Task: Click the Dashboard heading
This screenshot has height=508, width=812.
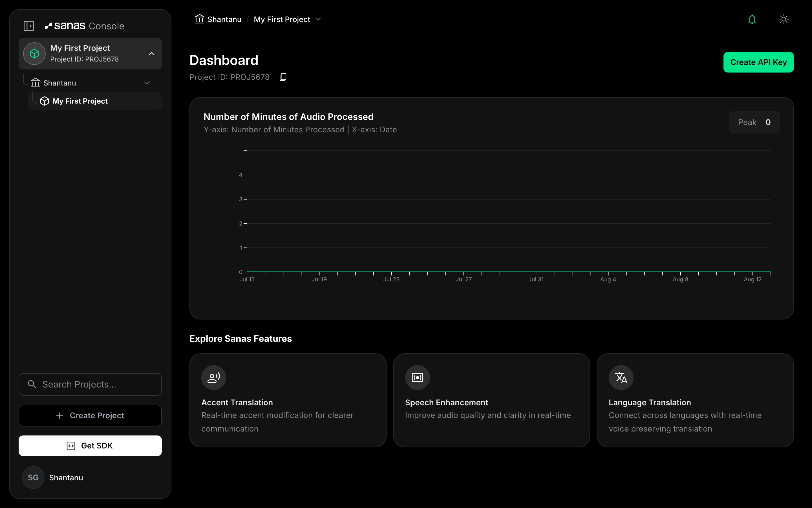Action: coord(224,60)
